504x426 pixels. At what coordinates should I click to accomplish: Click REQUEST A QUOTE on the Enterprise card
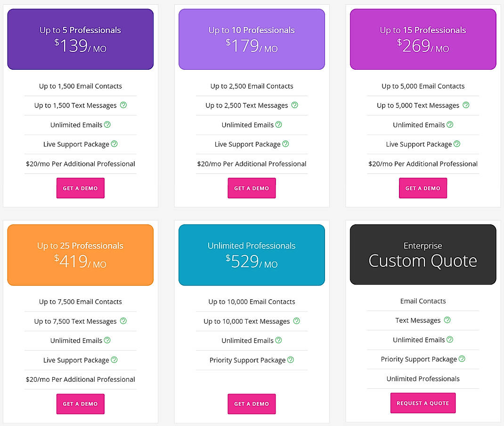click(423, 403)
